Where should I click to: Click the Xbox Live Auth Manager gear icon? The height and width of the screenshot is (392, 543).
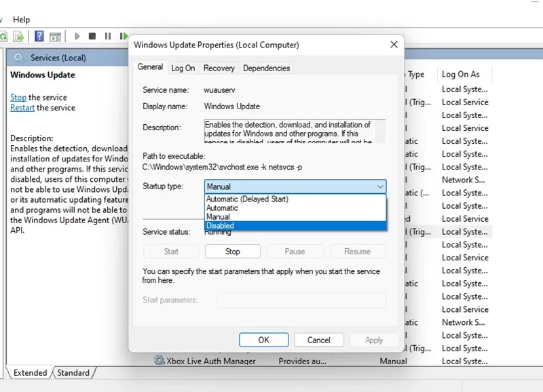(x=159, y=361)
